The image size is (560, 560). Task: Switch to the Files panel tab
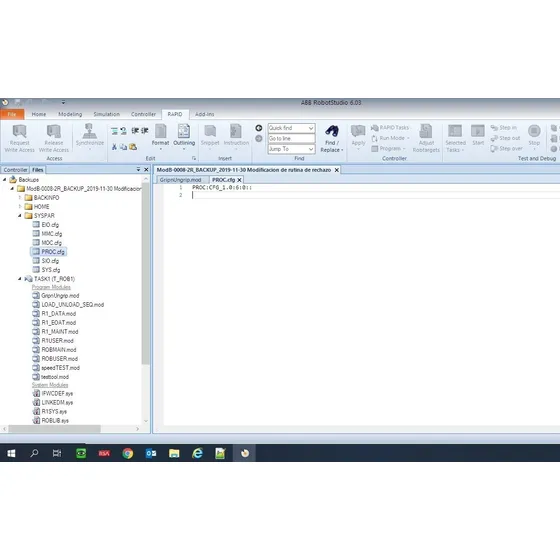(38, 170)
